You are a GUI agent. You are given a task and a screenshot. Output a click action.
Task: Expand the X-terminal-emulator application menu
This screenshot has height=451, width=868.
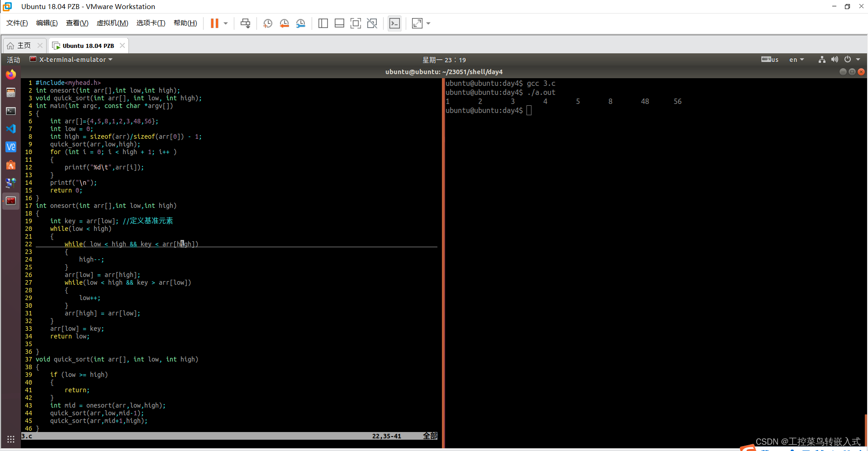pos(71,59)
